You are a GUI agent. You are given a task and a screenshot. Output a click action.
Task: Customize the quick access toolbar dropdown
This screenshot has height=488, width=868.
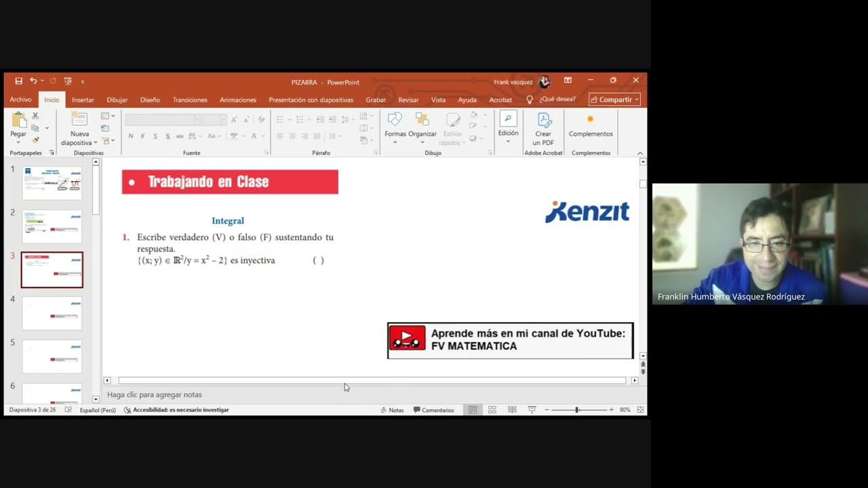[x=83, y=81]
